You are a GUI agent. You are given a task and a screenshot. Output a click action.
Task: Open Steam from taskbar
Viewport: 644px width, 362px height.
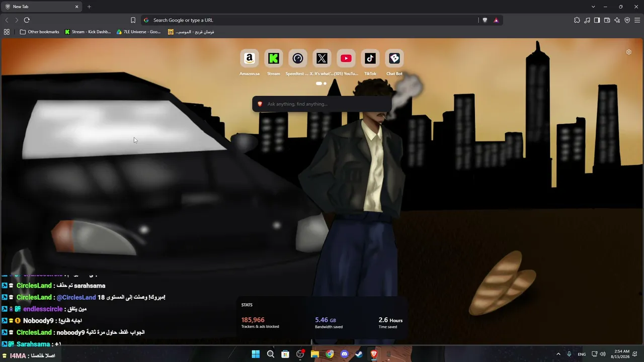coord(359,354)
